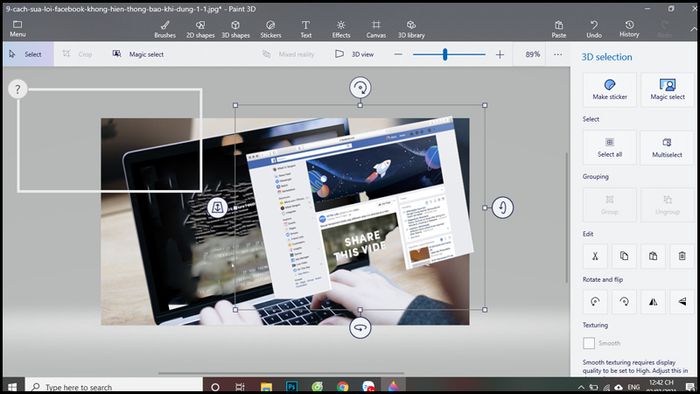Viewport: 700px width, 394px height.
Task: Click the zoom slider handle
Action: (x=445, y=54)
